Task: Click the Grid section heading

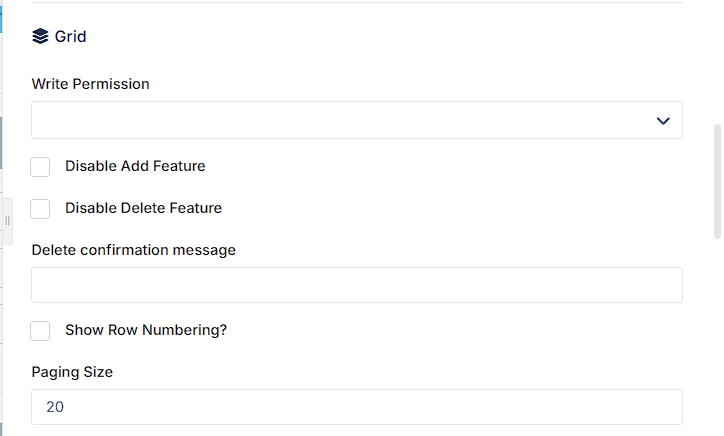Action: [70, 36]
